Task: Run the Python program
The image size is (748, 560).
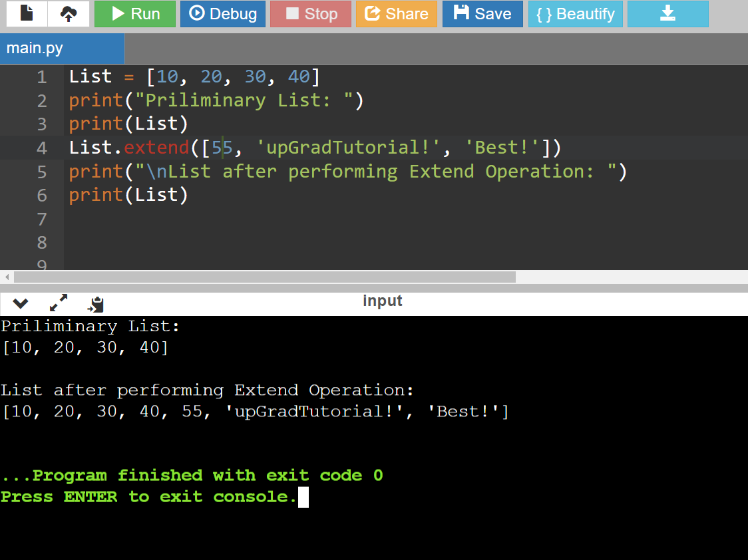Action: tap(135, 14)
